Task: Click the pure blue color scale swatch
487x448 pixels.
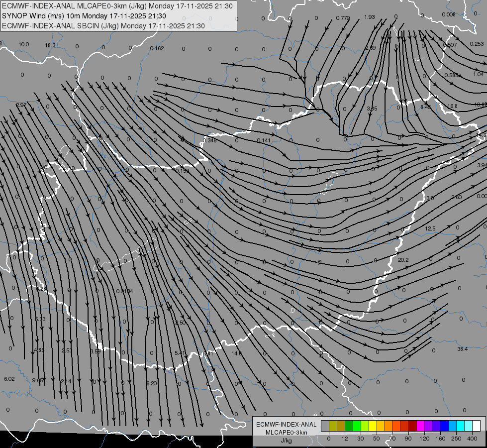Action: 444,426
